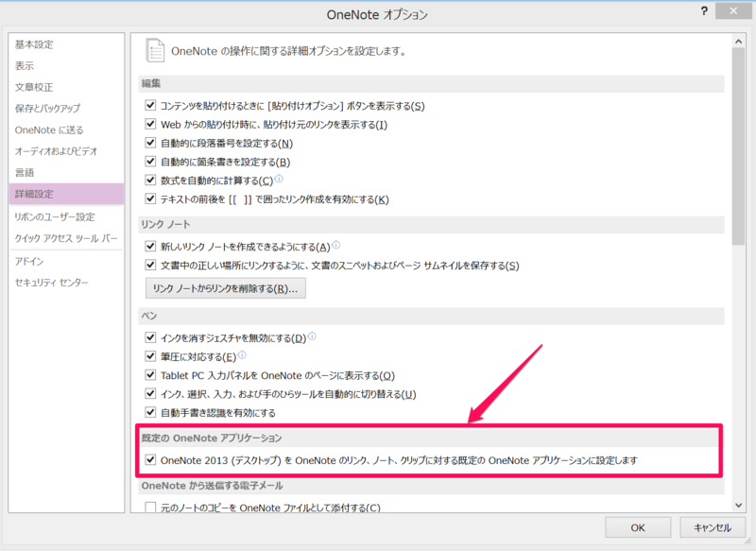Click OneNote から送信する電子メール header
This screenshot has width=756, height=551.
pos(212,486)
